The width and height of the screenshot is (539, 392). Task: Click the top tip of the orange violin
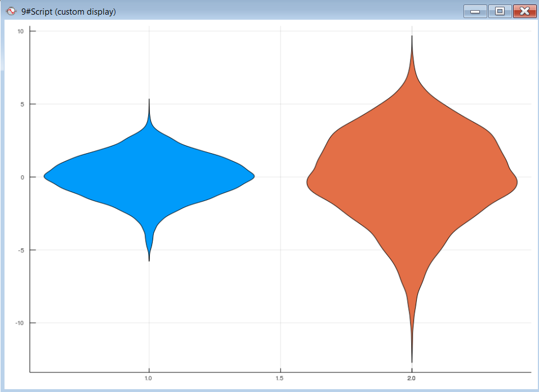click(x=412, y=38)
